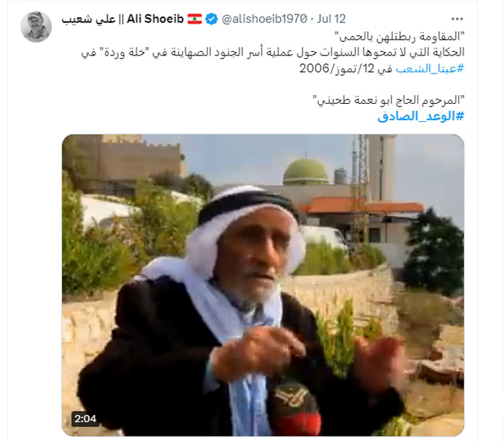Click the red microphone in the video
The height and width of the screenshot is (441, 504).
295,409
